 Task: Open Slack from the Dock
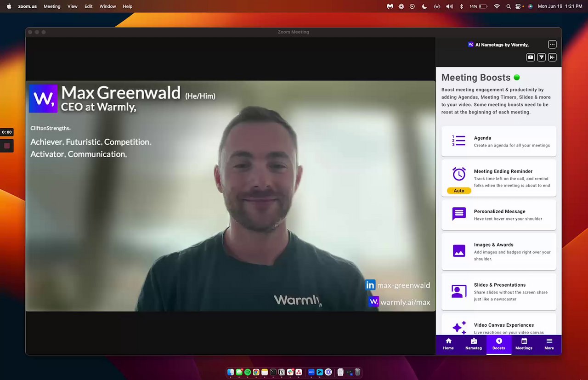pyautogui.click(x=290, y=372)
